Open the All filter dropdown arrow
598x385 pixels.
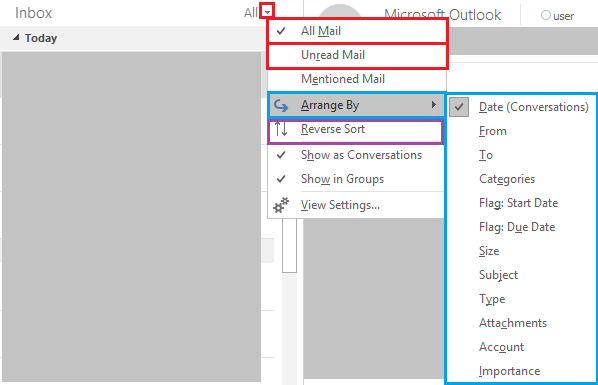[x=267, y=12]
